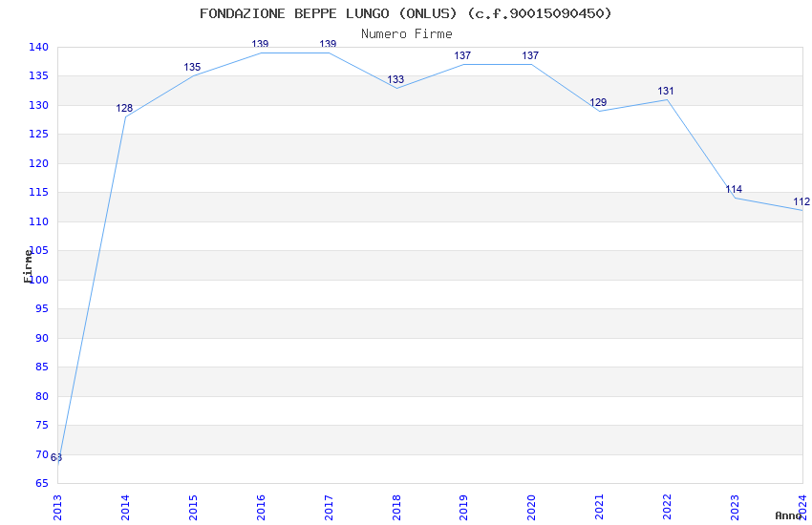
Task: Click the x-axis year label 2014
Action: 125,507
